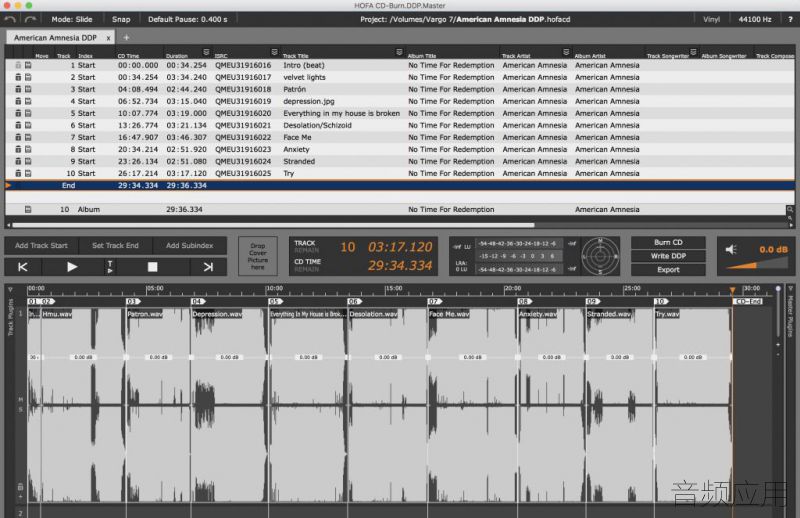Screen dimensions: 800x518
Task: Start playback with the play button
Action: pos(71,267)
